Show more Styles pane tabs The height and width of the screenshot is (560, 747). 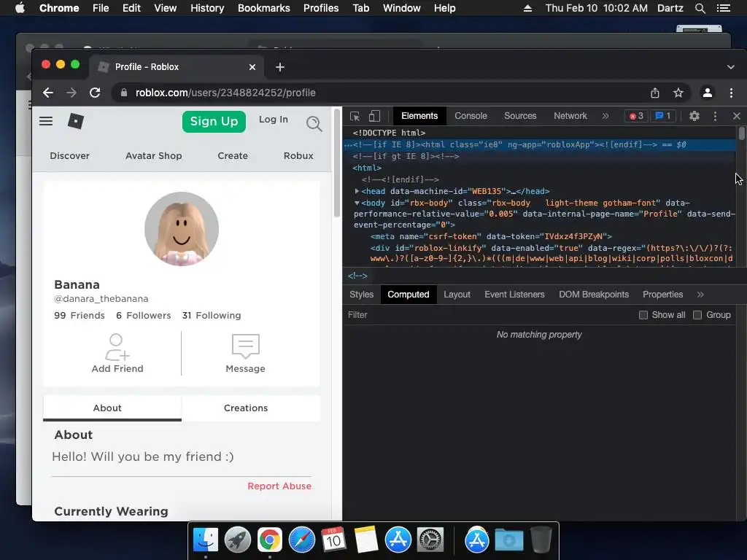coord(700,295)
